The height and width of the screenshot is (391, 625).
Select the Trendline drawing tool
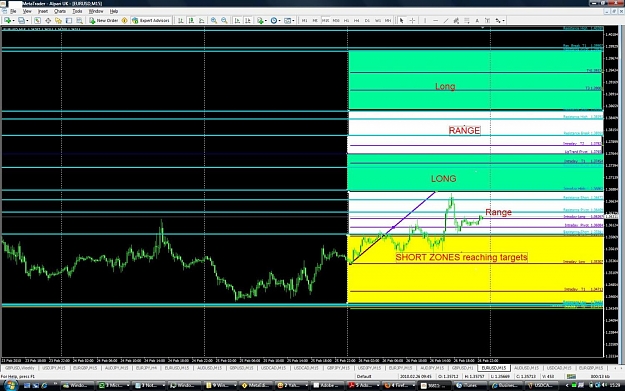tap(446, 20)
